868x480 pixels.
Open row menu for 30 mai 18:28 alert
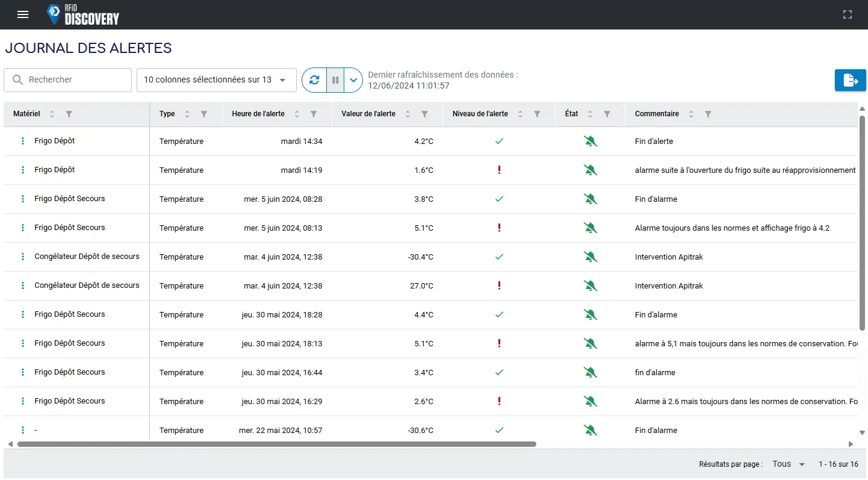pos(23,314)
